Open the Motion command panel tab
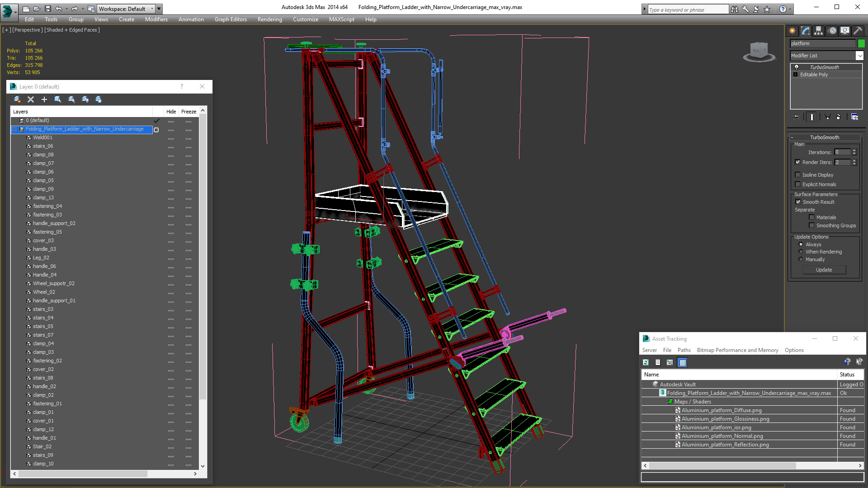 pyautogui.click(x=832, y=31)
